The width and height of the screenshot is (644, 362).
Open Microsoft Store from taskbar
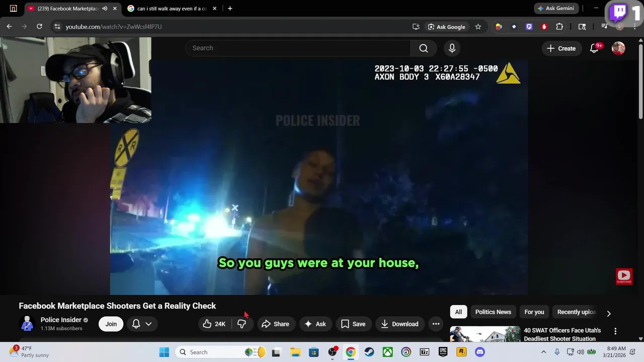click(313, 352)
